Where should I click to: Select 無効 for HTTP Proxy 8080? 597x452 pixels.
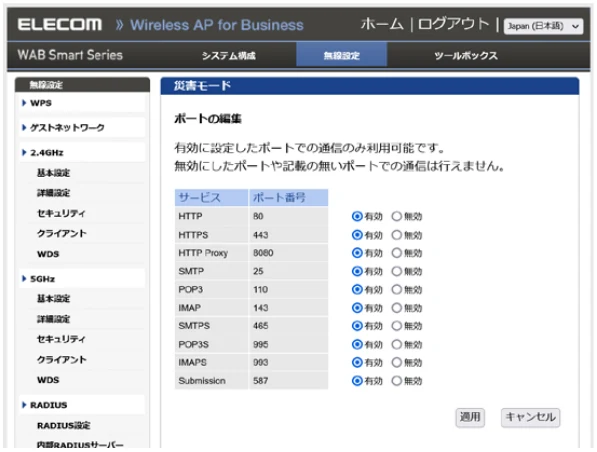(x=397, y=253)
